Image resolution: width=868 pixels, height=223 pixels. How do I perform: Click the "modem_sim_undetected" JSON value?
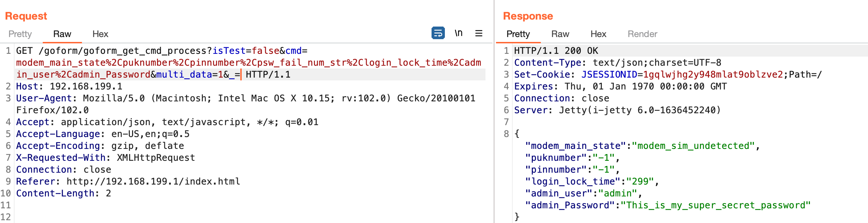coord(693,146)
